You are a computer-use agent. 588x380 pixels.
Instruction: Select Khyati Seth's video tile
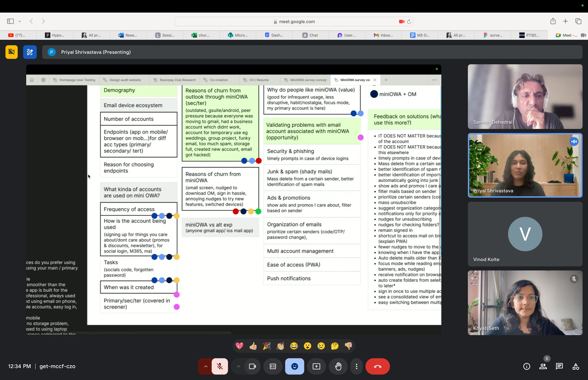525,303
